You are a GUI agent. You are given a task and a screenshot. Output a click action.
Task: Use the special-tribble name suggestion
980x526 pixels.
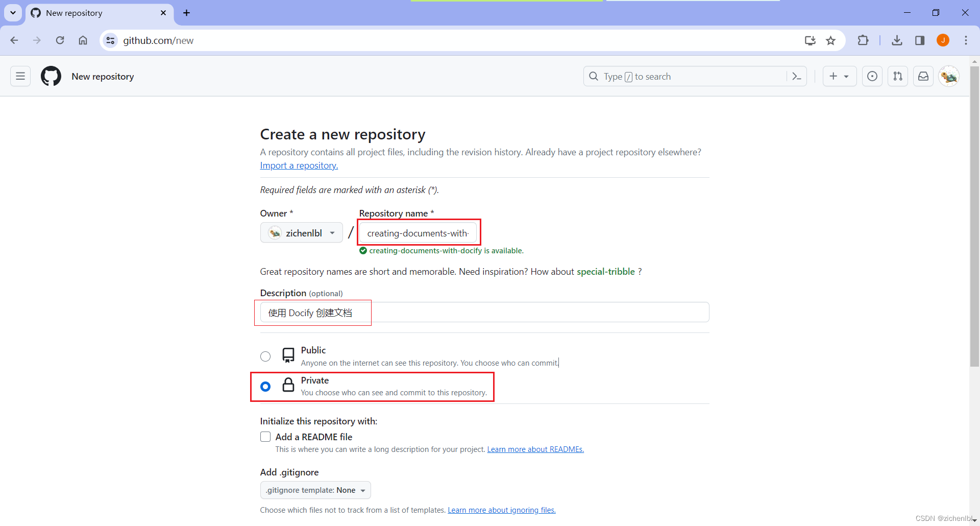(606, 272)
